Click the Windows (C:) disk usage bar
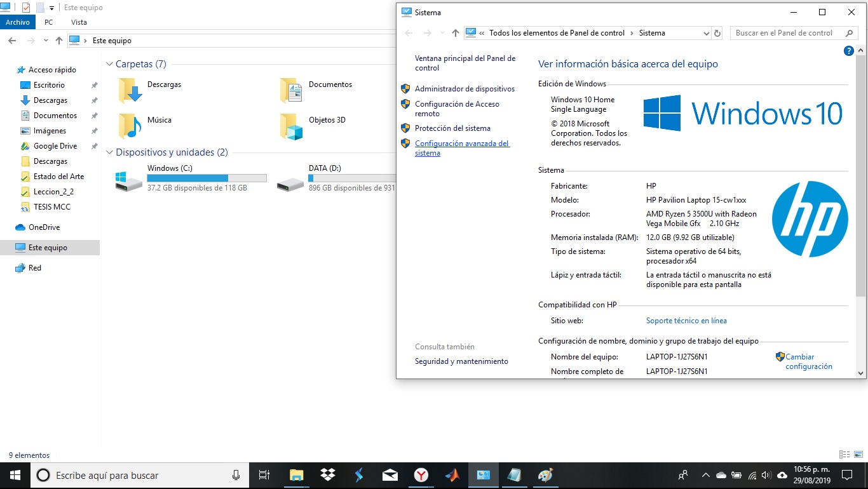The image size is (868, 489). click(x=207, y=177)
